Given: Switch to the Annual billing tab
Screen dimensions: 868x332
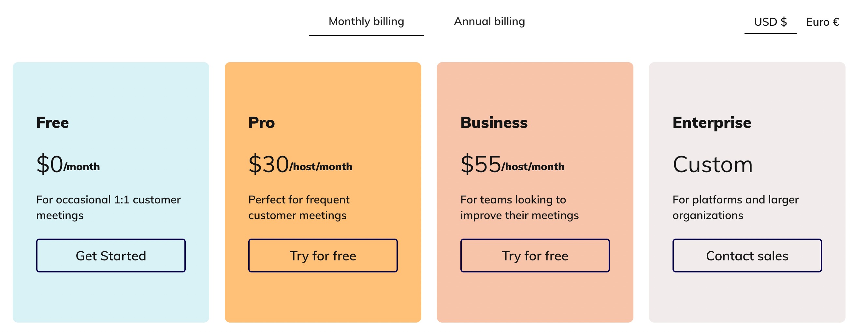Looking at the screenshot, I should 489,21.
